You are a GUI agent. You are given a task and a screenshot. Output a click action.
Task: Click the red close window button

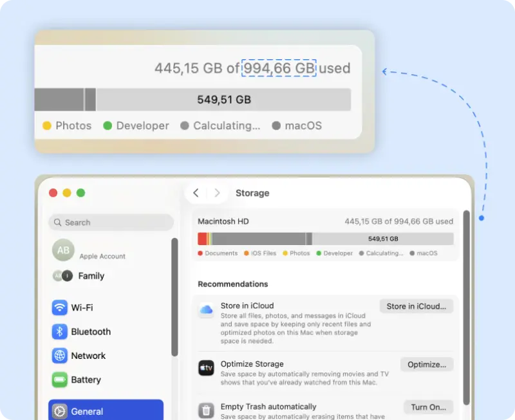pyautogui.click(x=53, y=193)
